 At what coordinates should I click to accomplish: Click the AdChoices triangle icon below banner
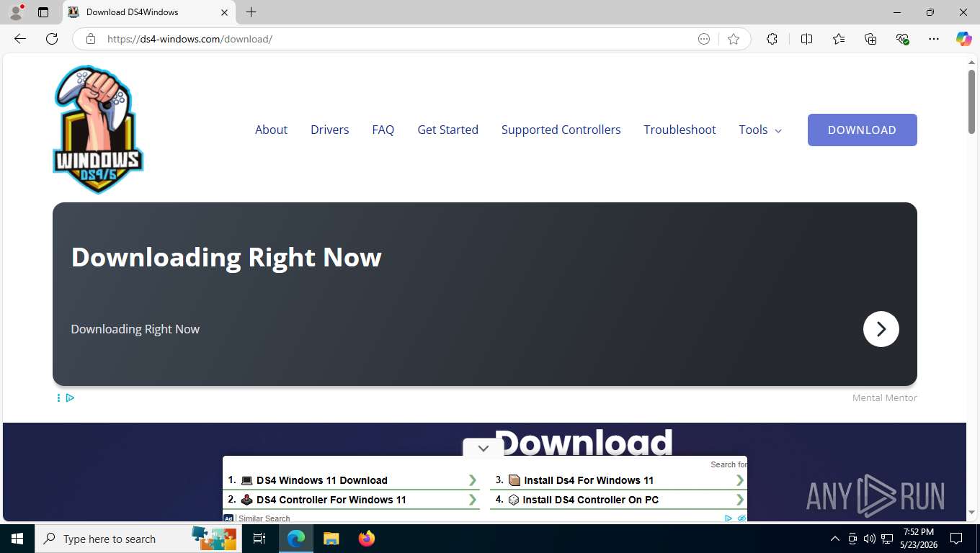point(70,397)
